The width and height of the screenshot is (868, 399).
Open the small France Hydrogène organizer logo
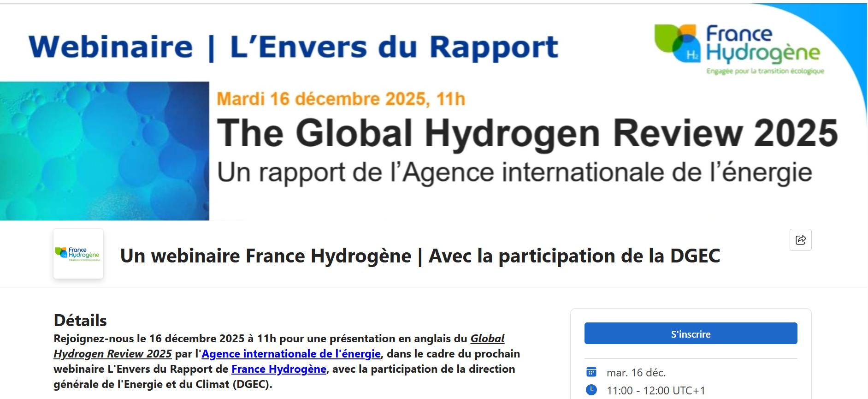point(78,253)
